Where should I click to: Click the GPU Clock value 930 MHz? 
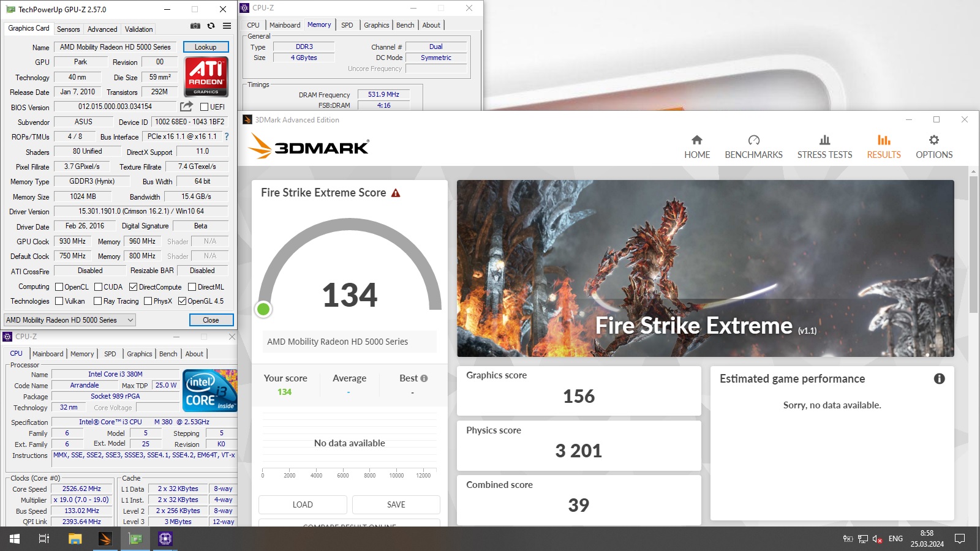click(73, 241)
